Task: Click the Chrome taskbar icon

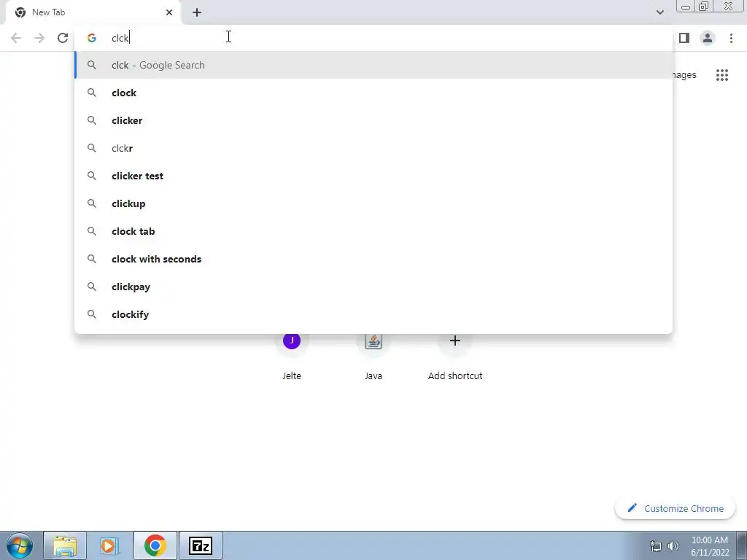Action: (x=155, y=545)
